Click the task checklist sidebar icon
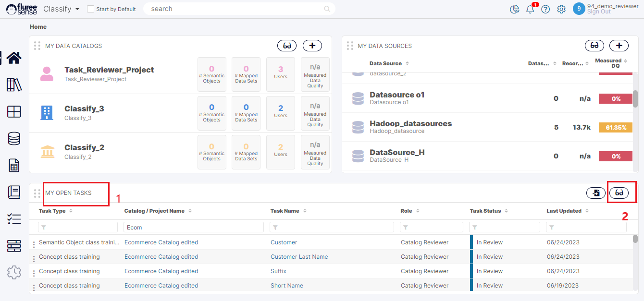The height and width of the screenshot is (301, 644). (14, 219)
